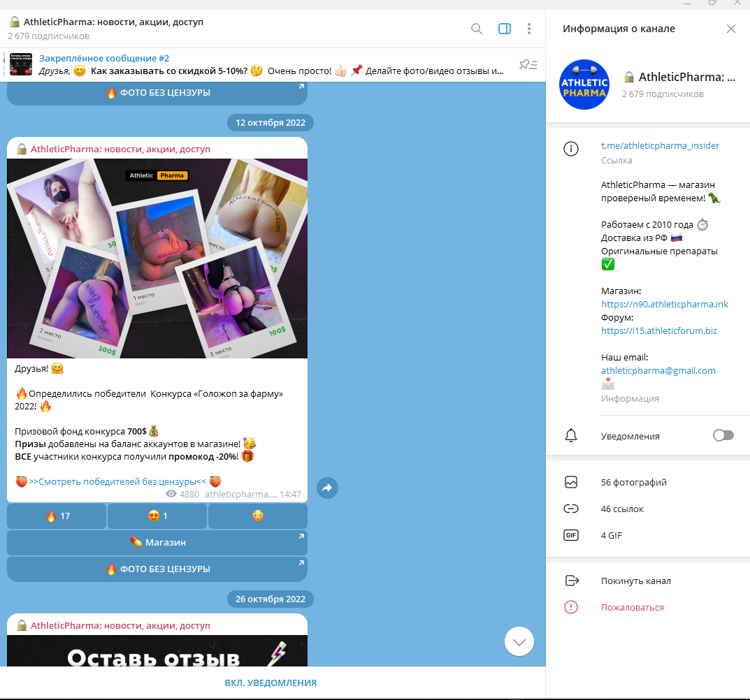Open the 46 ссылок section
Image resolution: width=750 pixels, height=700 pixels.
tap(622, 509)
